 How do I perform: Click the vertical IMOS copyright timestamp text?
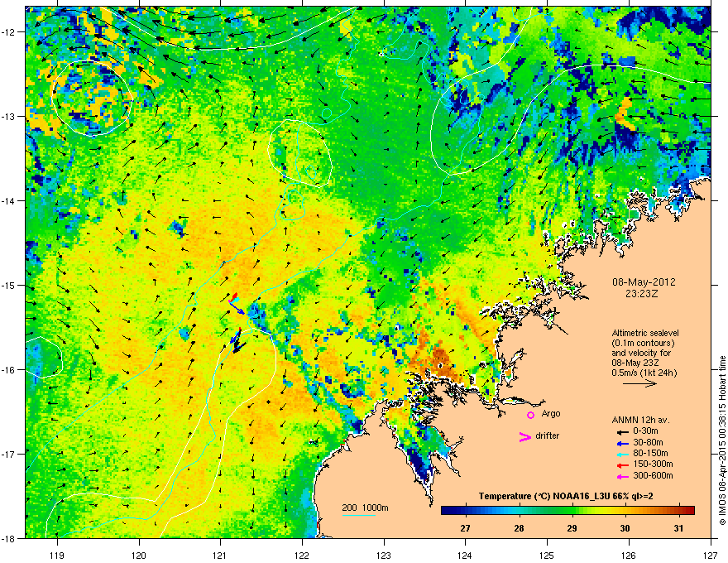point(722,440)
